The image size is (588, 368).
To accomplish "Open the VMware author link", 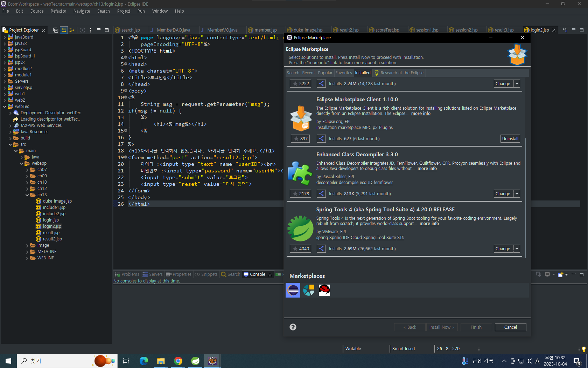I will 330,232.
